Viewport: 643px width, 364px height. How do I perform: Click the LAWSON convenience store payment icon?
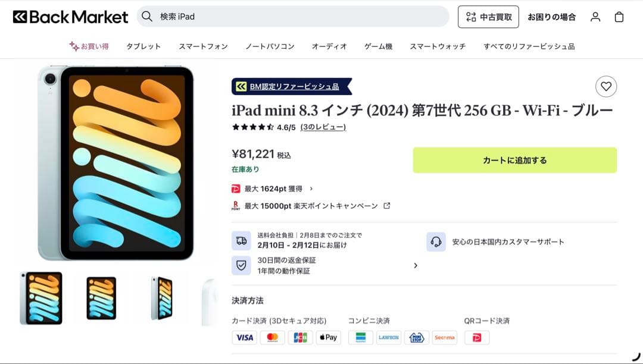tap(389, 337)
